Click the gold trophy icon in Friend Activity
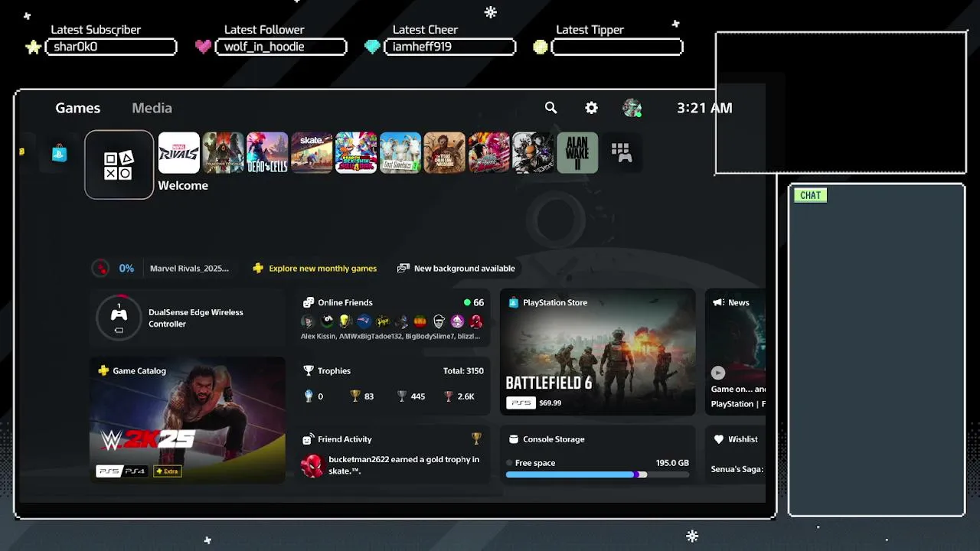The height and width of the screenshot is (551, 980). [x=476, y=439]
